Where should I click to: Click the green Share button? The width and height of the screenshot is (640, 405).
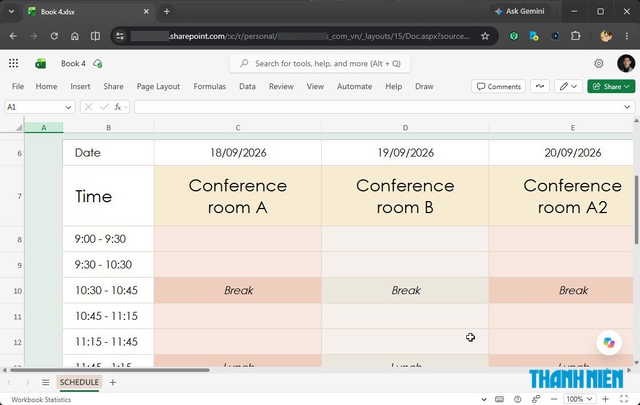pos(611,86)
